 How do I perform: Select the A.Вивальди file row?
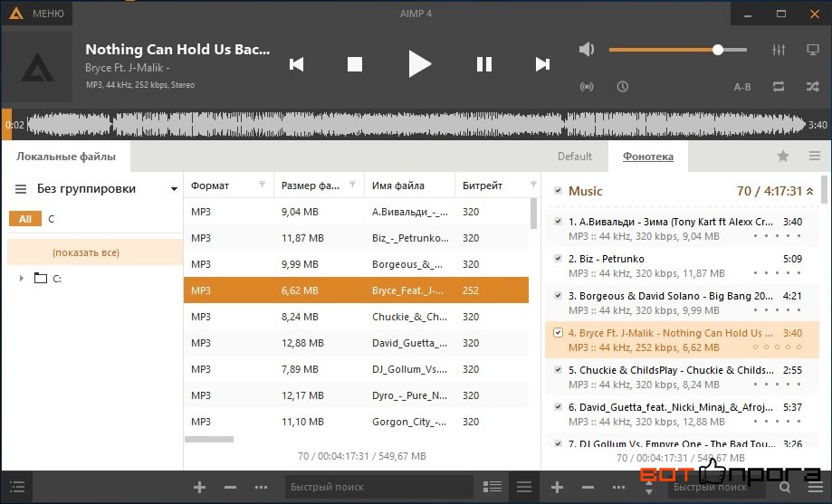[x=356, y=212]
